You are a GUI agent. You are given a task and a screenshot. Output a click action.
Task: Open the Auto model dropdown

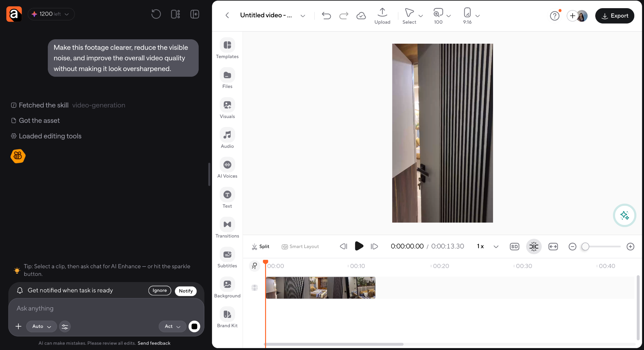click(x=42, y=326)
